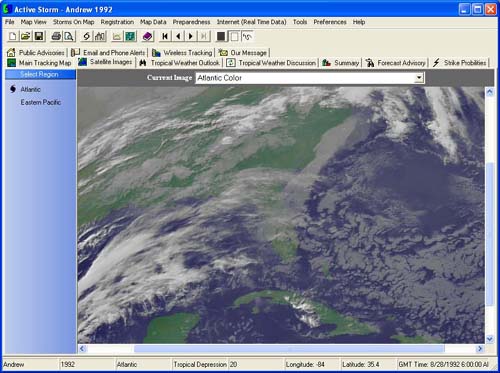Print with the printer toolbar icon
The image size is (500, 373).
pyautogui.click(x=56, y=36)
